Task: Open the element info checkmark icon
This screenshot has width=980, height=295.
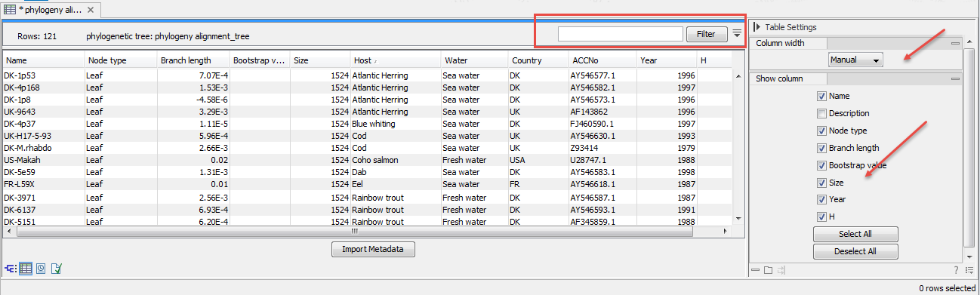Action: point(56,268)
